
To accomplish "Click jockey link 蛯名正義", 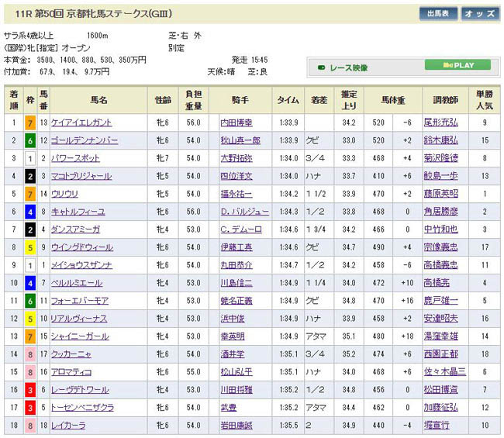I will 236,301.
